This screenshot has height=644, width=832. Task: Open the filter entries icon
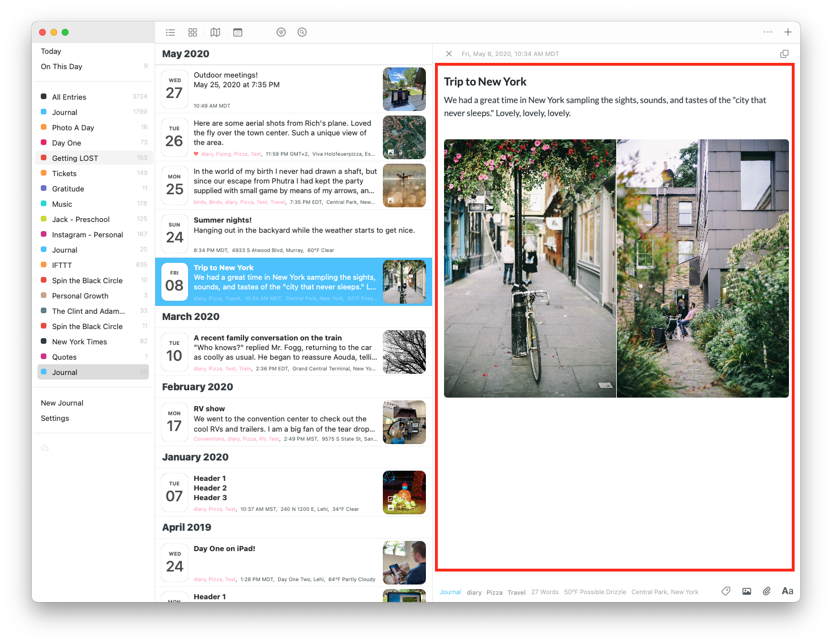281,32
